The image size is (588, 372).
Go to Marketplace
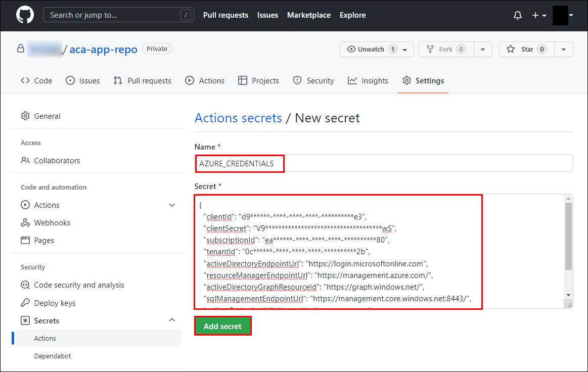(309, 15)
